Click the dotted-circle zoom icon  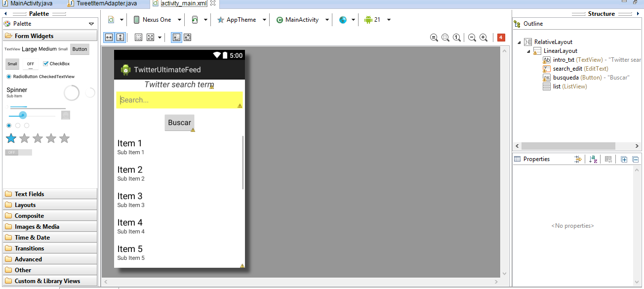coord(445,38)
